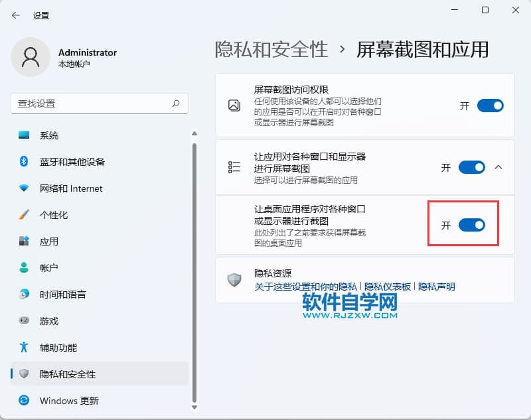This screenshot has width=531, height=420.
Task: Open 辅助功能 in the sidebar
Action: click(x=58, y=348)
